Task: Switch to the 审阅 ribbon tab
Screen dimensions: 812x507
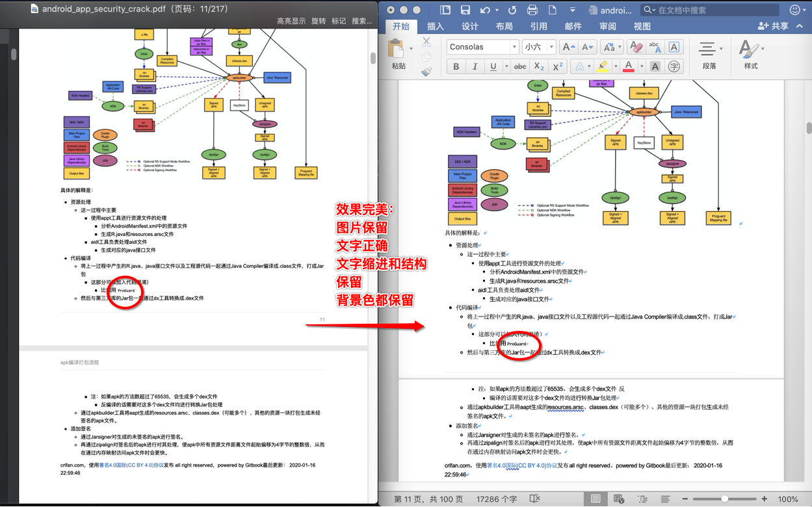Action: tap(607, 27)
